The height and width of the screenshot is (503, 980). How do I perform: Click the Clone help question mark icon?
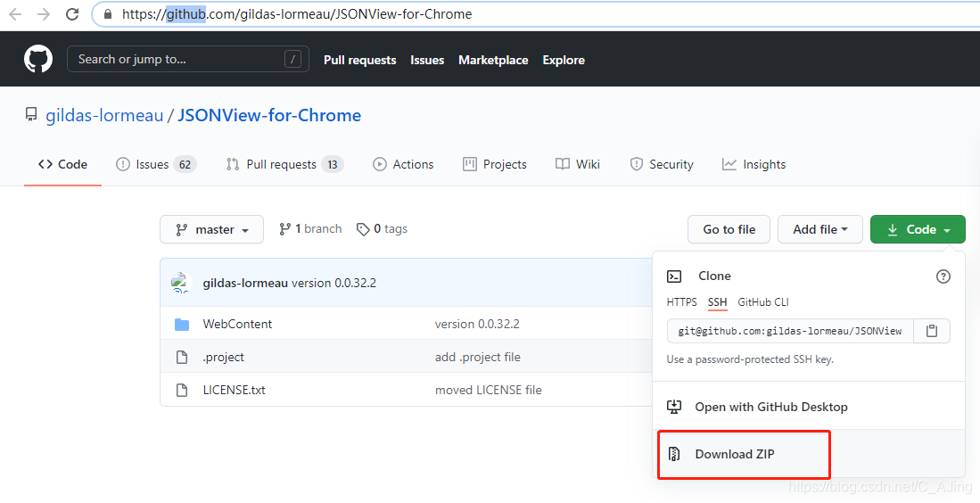pos(943,276)
